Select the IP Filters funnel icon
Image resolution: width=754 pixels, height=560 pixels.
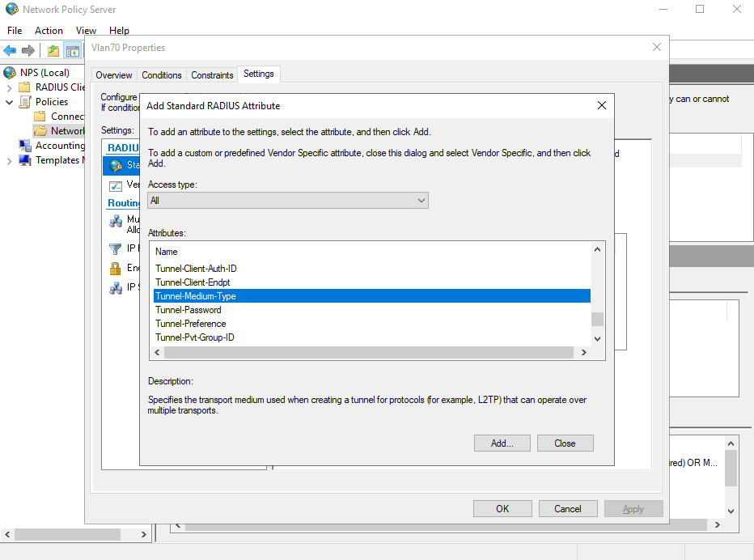(115, 249)
